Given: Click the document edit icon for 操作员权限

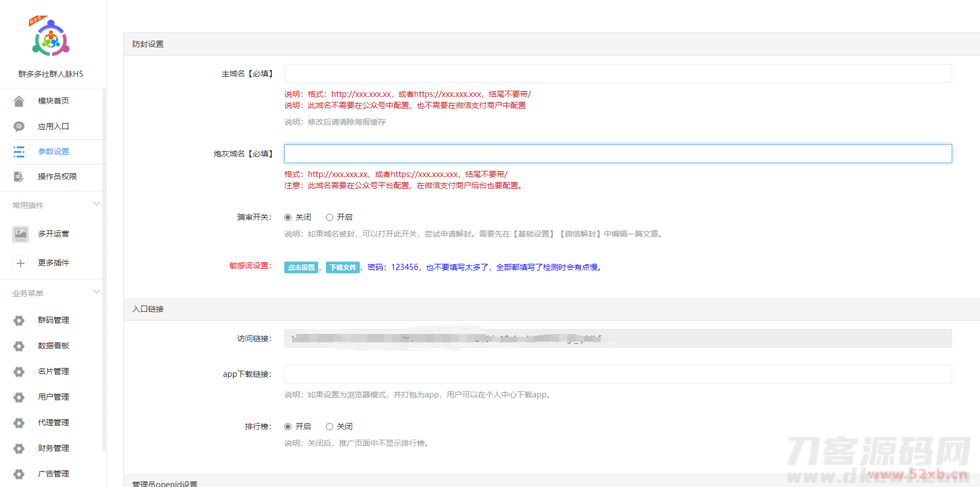Looking at the screenshot, I should 19,176.
